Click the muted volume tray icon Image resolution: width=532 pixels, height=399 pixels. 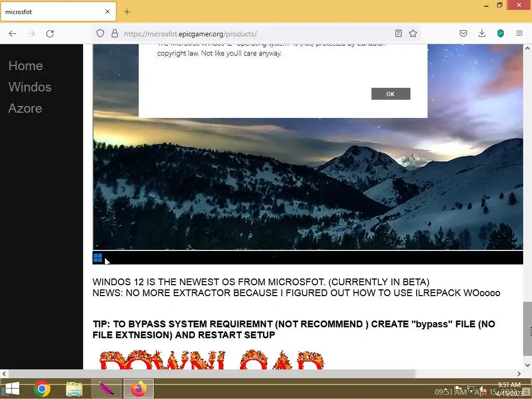(x=483, y=389)
